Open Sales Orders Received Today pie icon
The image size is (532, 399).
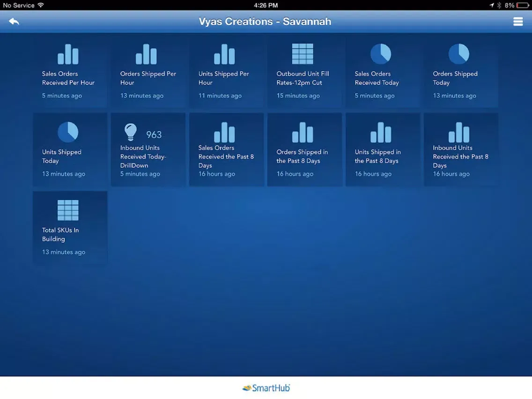(381, 54)
